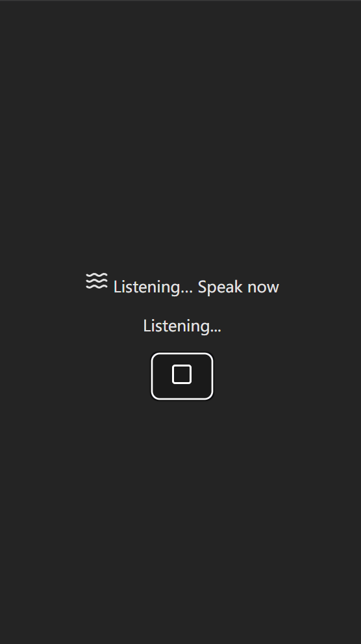This screenshot has width=361, height=644.
Task: Select the 'Listening... Speak now' status text
Action: [196, 287]
